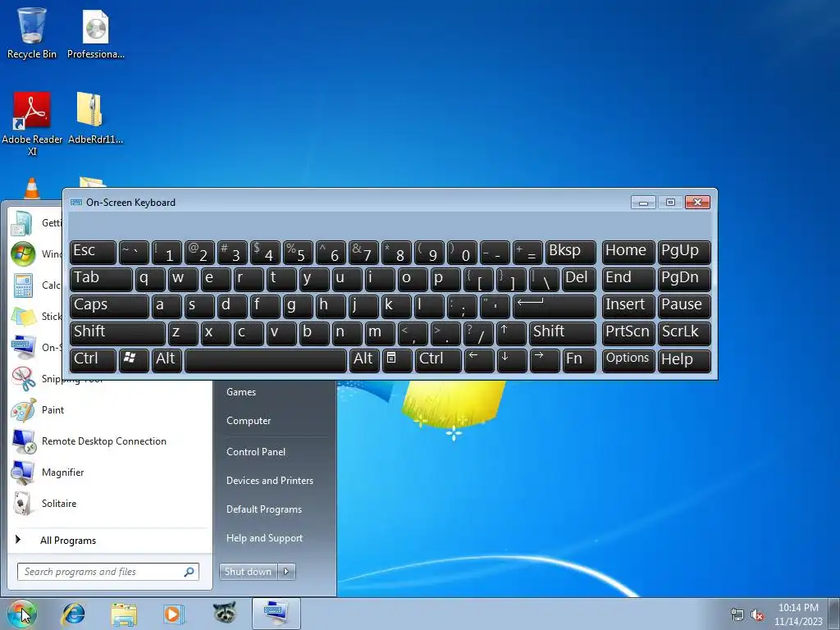Image resolution: width=840 pixels, height=630 pixels.
Task: Open Sticky Notes icon in Start menu
Action: click(x=23, y=317)
